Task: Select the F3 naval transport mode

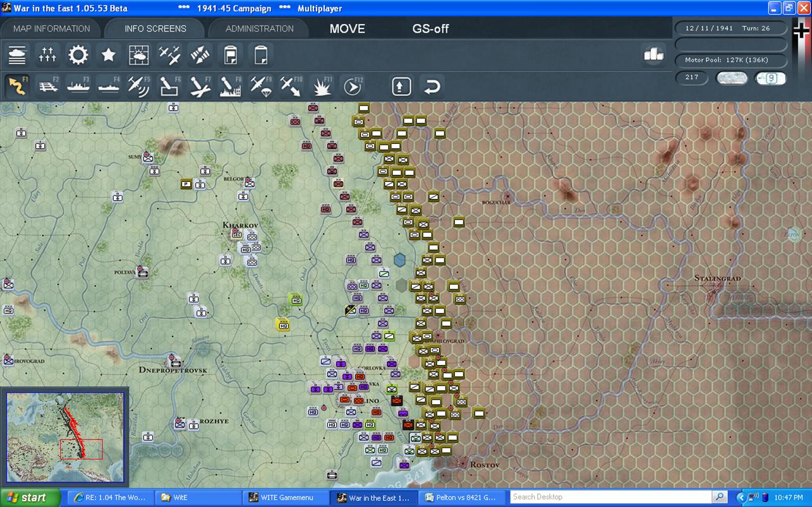Action: click(x=78, y=86)
